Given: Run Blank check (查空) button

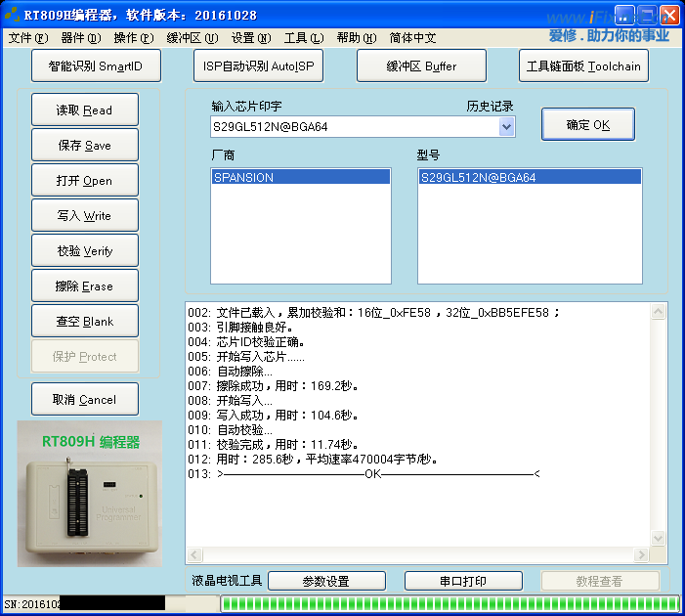Looking at the screenshot, I should tap(85, 322).
